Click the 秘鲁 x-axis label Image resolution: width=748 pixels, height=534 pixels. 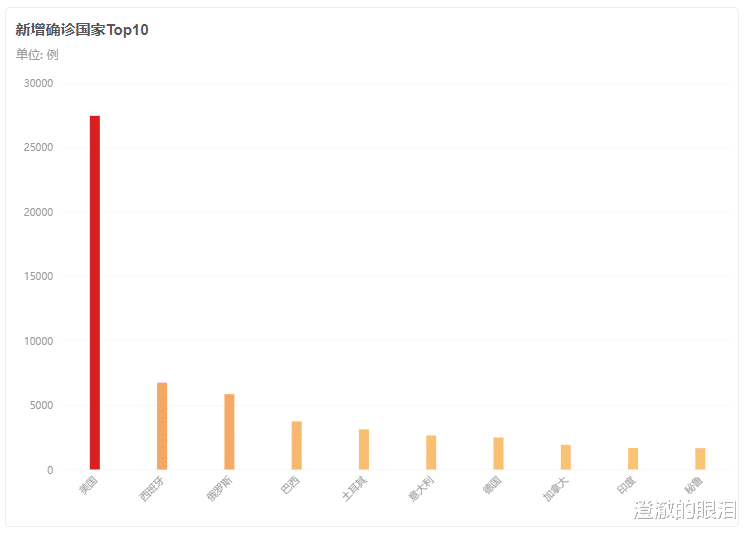693,487
